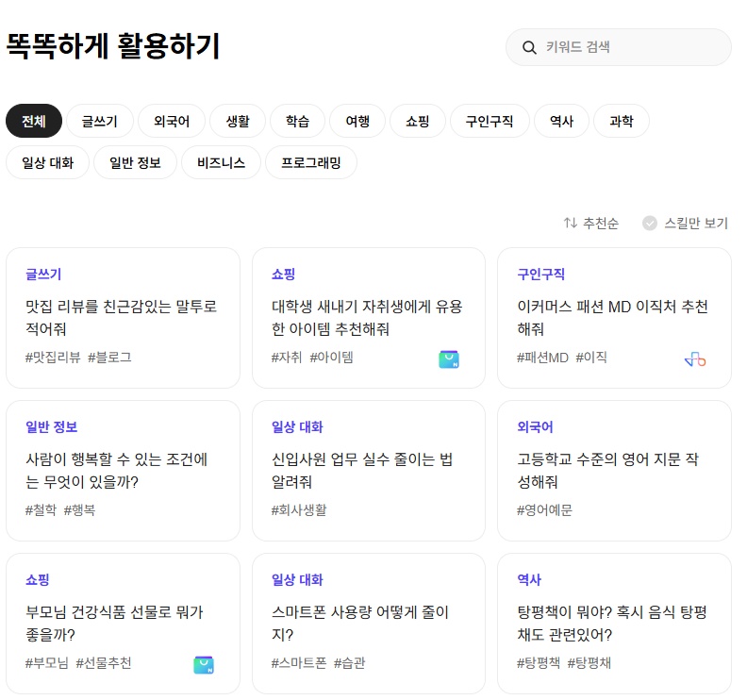Screen dimensions: 747x700
Task: Select the 구인구직 category chip
Action: (490, 121)
